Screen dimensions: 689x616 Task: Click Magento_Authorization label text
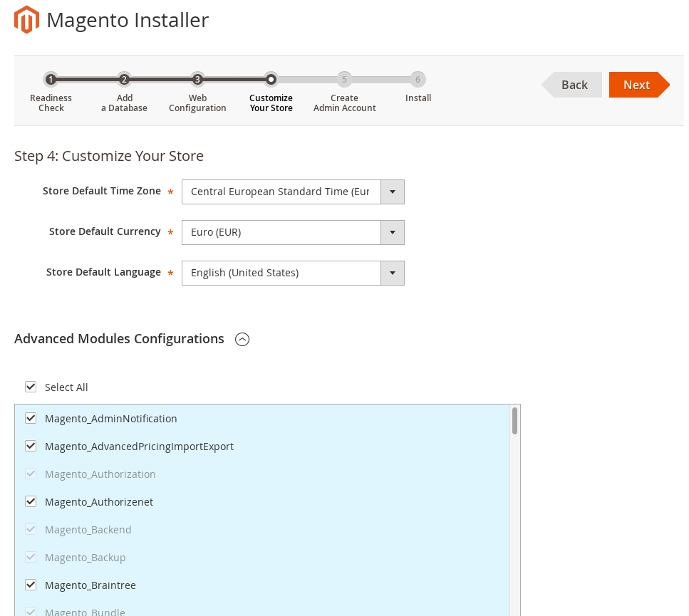pos(100,474)
